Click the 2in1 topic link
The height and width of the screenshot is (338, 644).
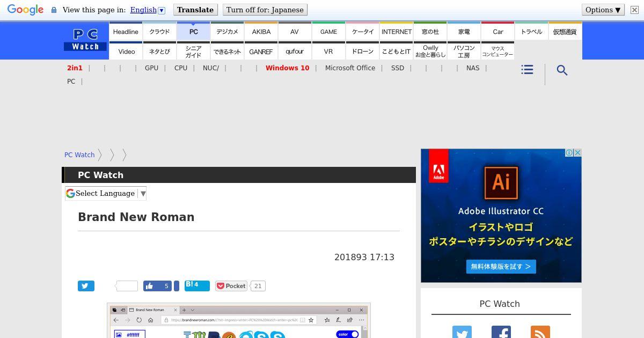click(75, 68)
